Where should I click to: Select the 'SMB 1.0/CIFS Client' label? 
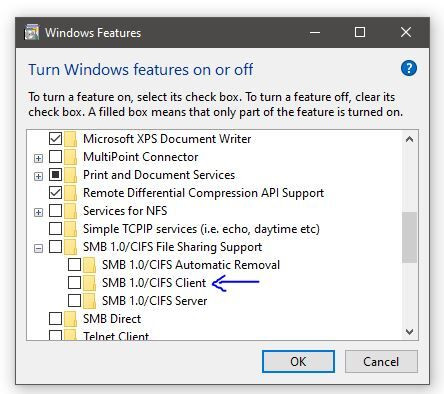pos(154,283)
